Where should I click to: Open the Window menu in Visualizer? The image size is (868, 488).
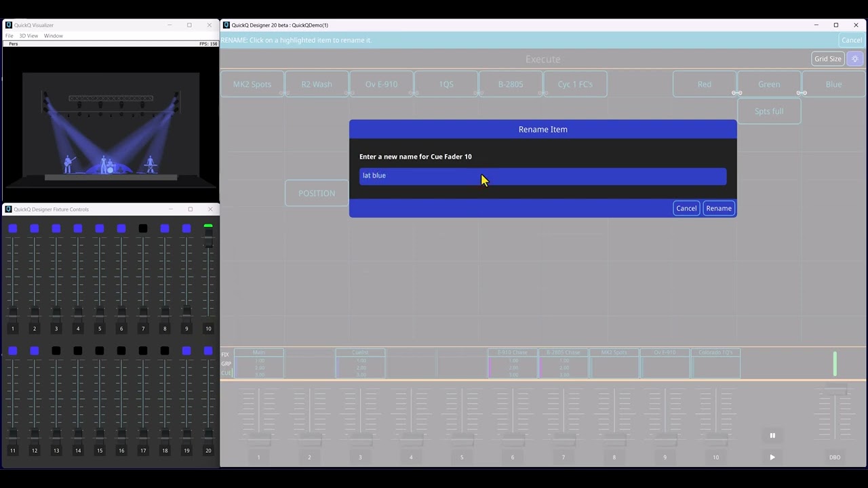coord(54,36)
